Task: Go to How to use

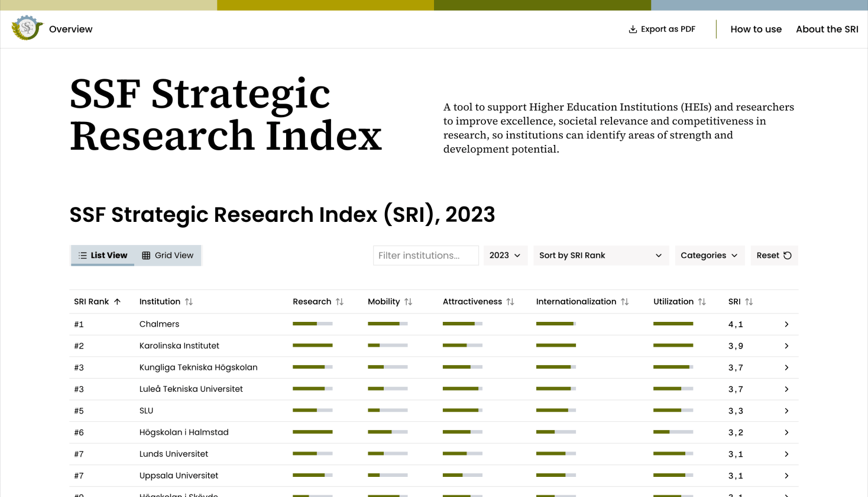Action: pos(756,29)
